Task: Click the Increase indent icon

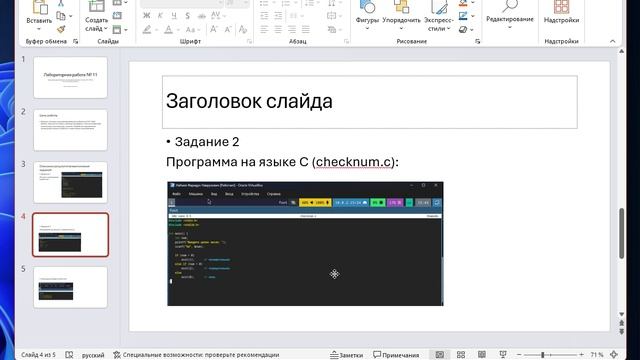Action: (x=278, y=16)
